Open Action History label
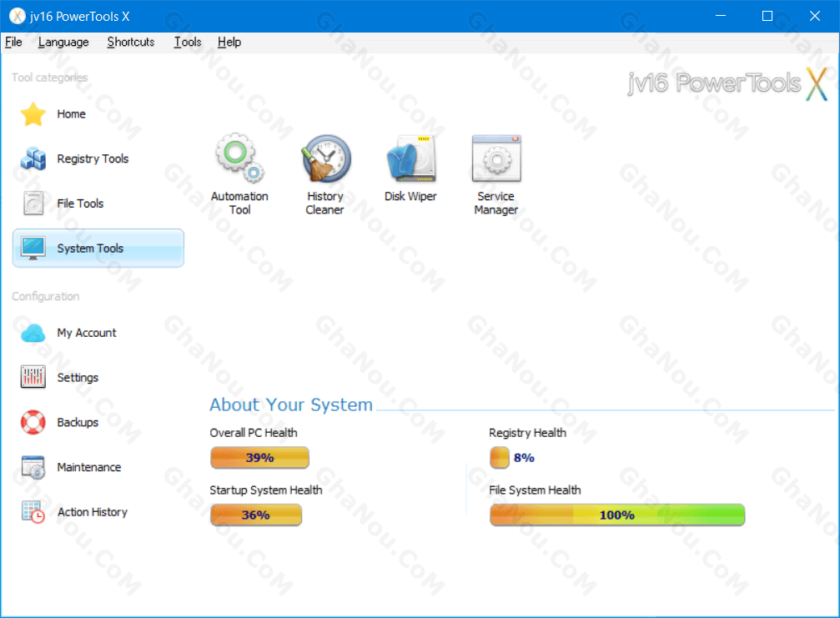The image size is (840, 618). point(93,513)
